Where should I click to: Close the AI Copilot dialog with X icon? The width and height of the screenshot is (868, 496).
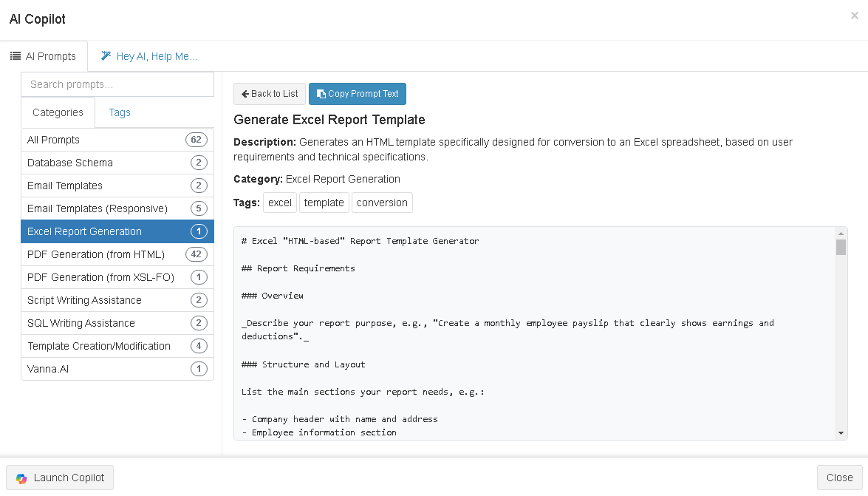[x=854, y=16]
